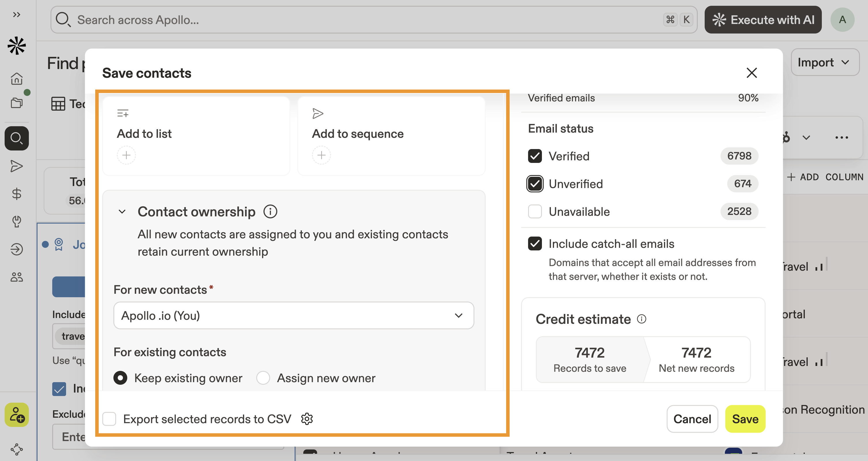Click the Execute with AI button
This screenshot has width=868, height=461.
[x=763, y=20]
